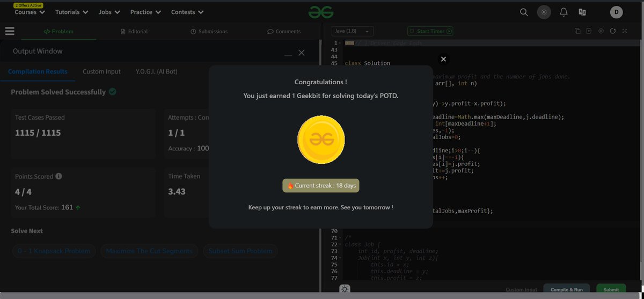The height and width of the screenshot is (299, 644).
Task: Click the class Solution code line
Action: click(x=367, y=63)
